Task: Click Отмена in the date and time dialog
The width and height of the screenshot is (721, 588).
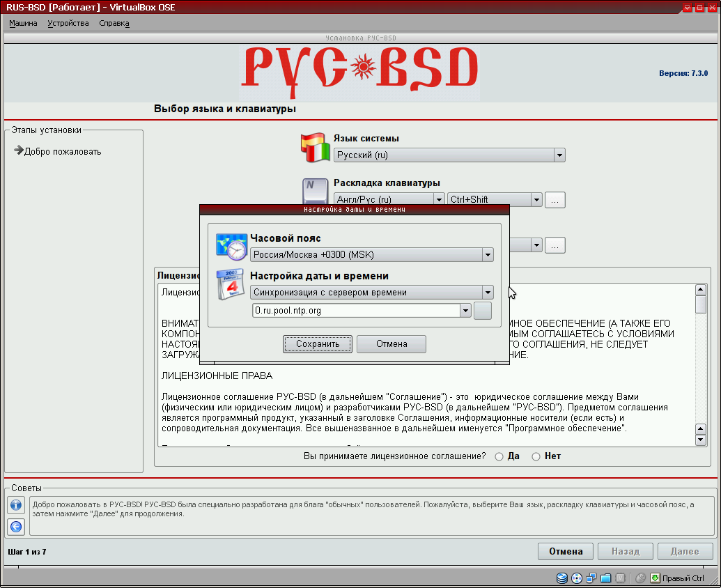Action: coord(391,344)
